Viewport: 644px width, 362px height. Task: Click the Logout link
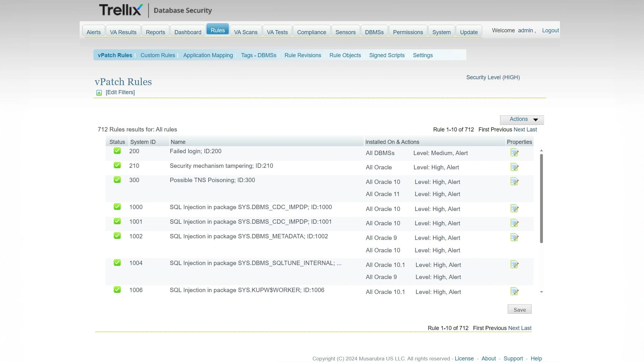[x=550, y=30]
